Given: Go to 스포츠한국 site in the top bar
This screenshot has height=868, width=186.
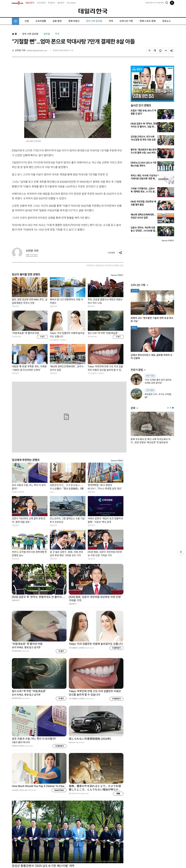Looking at the screenshot, I should click(41, 3).
